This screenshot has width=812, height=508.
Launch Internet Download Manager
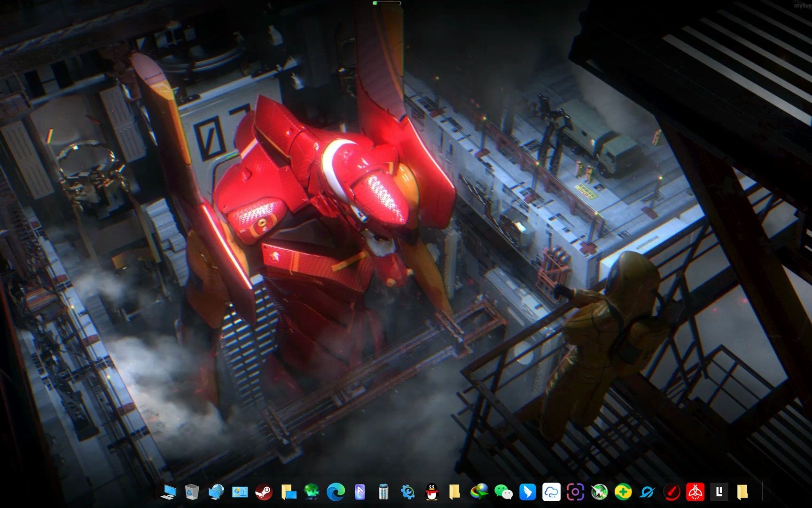point(479,492)
